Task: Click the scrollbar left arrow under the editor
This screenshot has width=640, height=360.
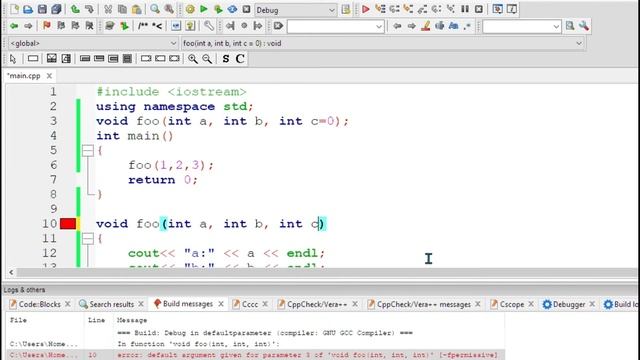Action: pos(11,272)
